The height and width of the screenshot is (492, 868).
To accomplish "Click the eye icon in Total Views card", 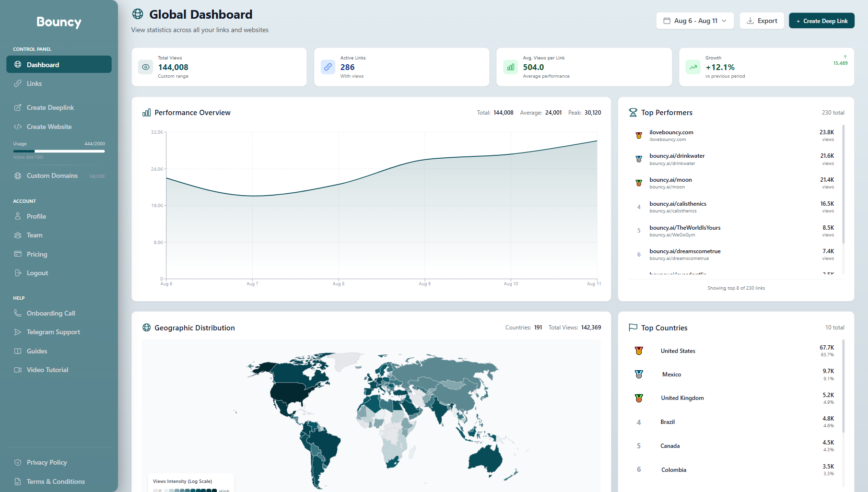I will [145, 67].
